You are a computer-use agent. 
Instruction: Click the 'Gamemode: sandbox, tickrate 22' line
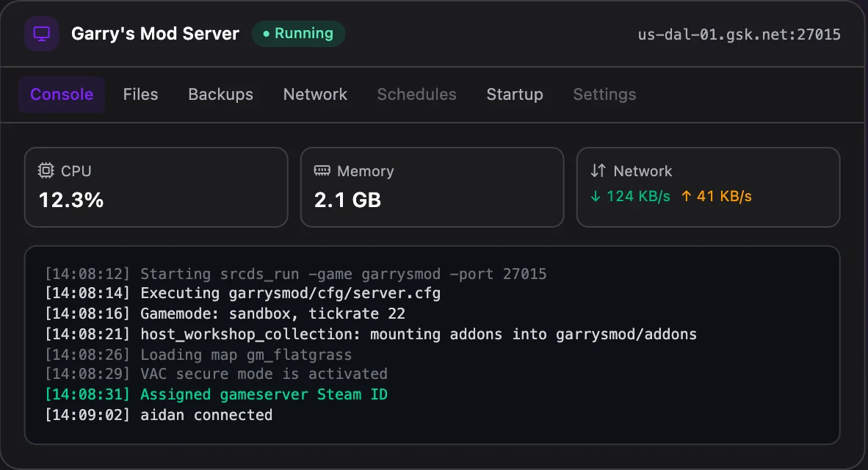click(225, 314)
